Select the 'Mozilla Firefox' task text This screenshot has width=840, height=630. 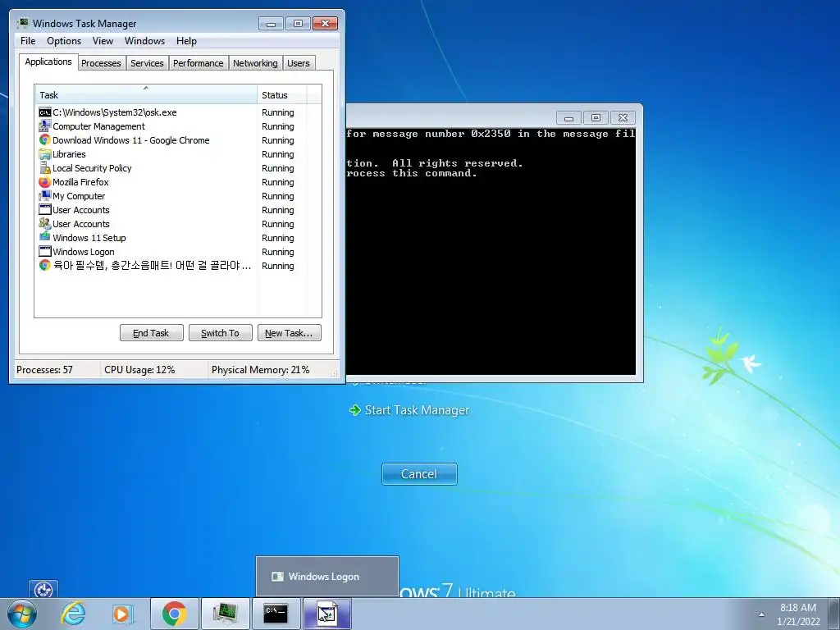click(x=81, y=182)
